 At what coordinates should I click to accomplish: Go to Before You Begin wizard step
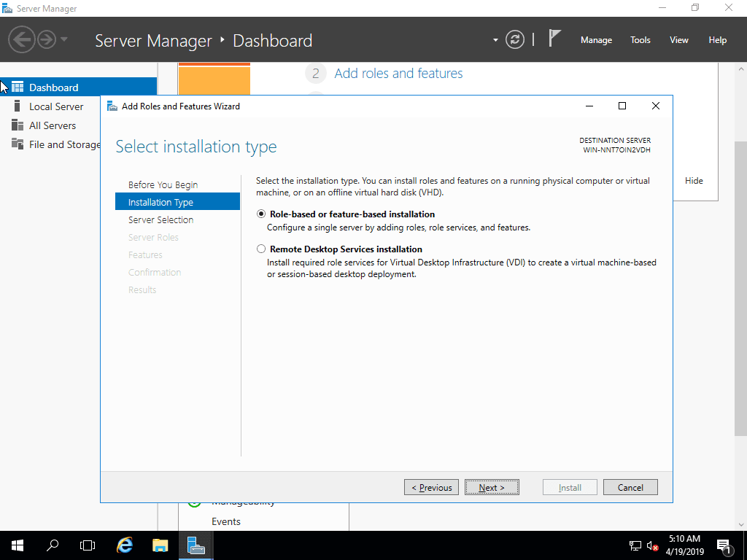click(x=163, y=184)
